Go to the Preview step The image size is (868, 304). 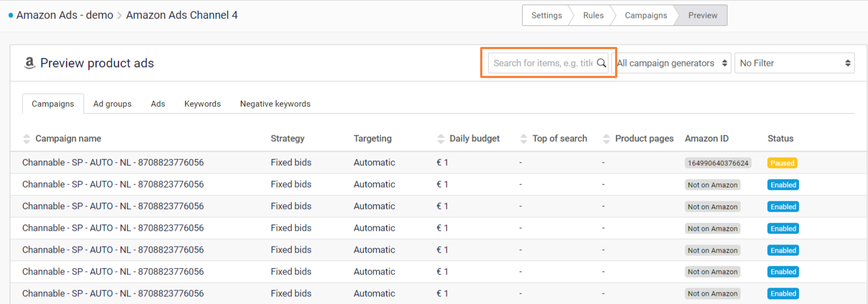[702, 15]
